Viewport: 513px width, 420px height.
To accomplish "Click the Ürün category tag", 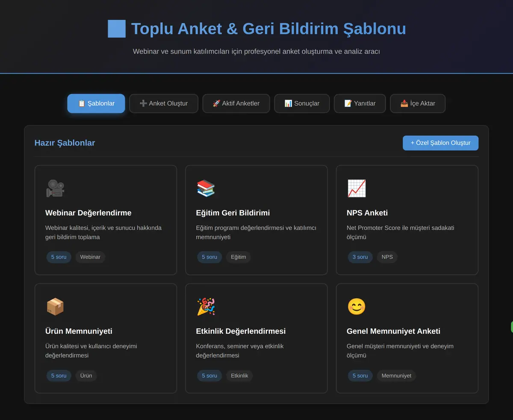I will click(x=86, y=376).
